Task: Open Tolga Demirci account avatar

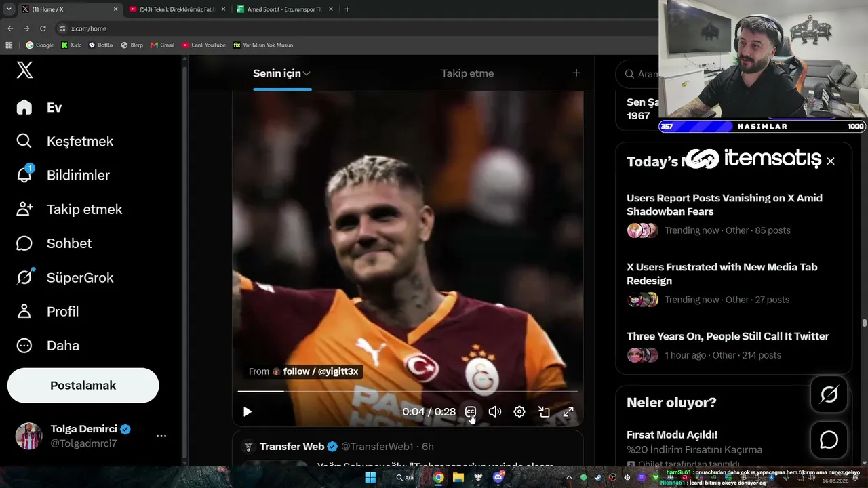Action: pyautogui.click(x=28, y=436)
